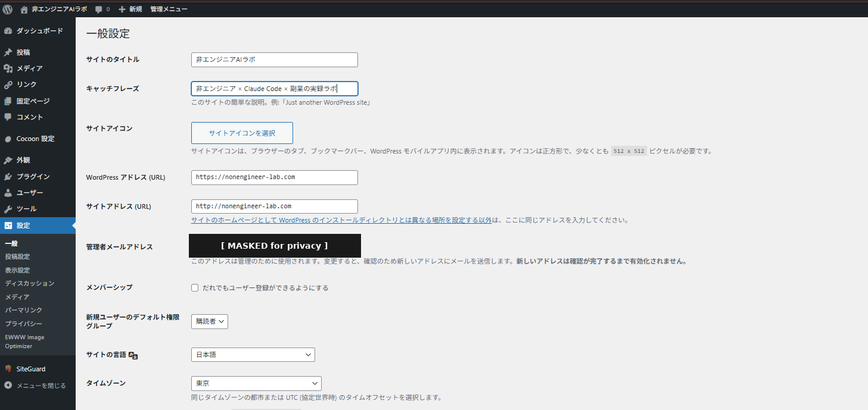868x410 pixels.
Task: Click site name 非エンジニアAIラボ in admin bar
Action: tap(60, 10)
